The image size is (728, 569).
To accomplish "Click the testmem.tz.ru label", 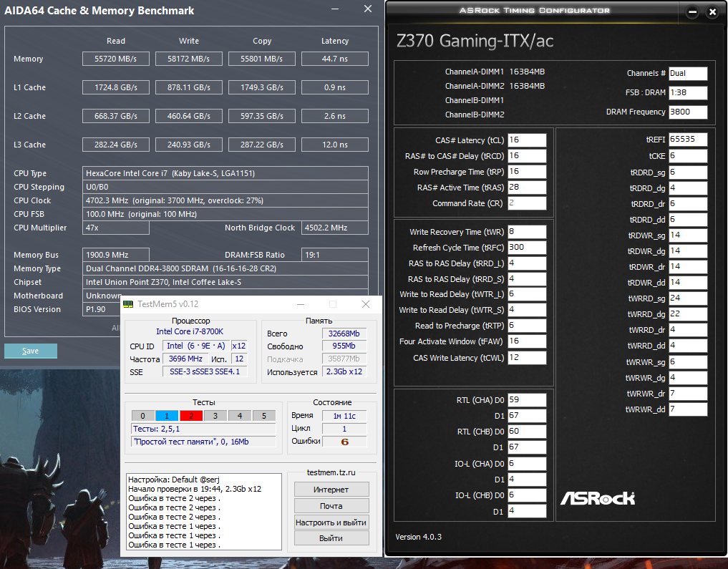I will pyautogui.click(x=331, y=472).
